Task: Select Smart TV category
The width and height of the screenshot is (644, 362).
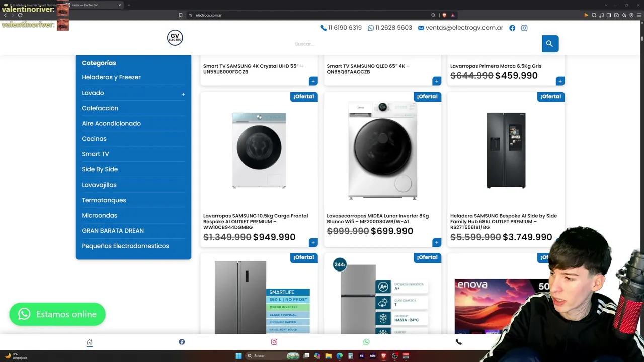Action: pos(95,154)
